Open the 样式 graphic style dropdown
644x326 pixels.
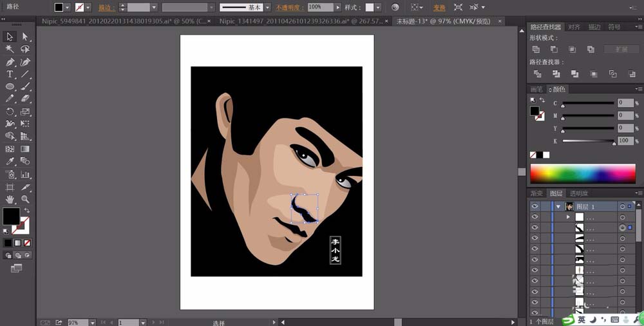point(378,7)
